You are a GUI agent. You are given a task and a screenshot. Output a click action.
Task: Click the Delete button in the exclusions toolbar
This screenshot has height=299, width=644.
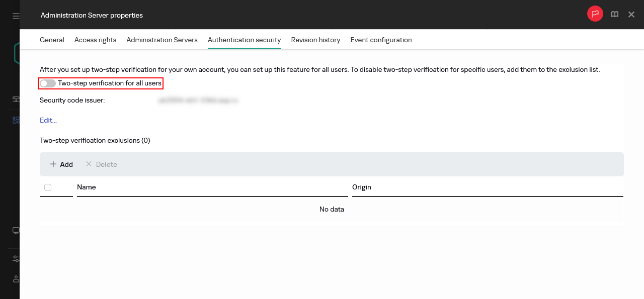[x=101, y=164]
